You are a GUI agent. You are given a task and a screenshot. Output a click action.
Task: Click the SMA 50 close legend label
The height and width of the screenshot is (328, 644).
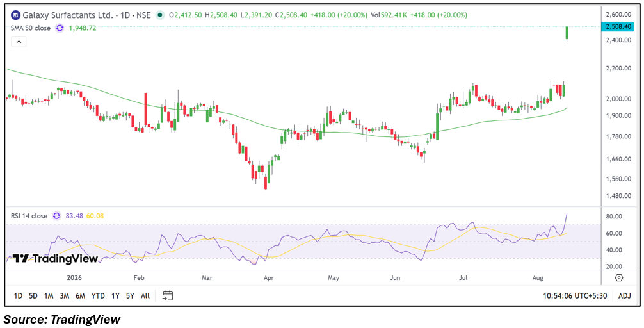31,28
